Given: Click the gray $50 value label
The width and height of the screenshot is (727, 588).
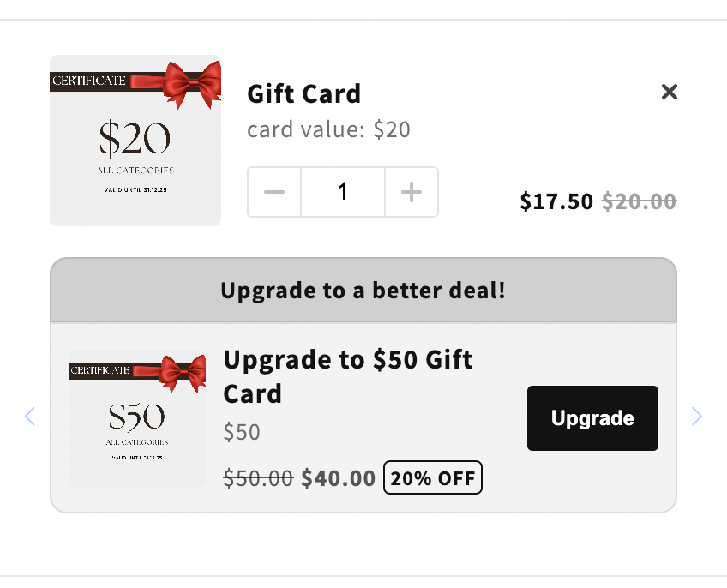Looking at the screenshot, I should (242, 432).
